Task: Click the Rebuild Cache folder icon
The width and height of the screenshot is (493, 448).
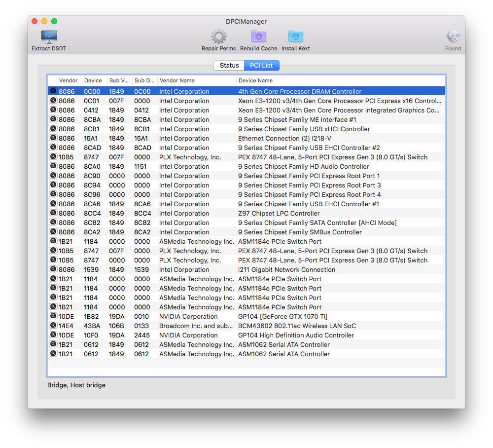Action: click(x=258, y=37)
